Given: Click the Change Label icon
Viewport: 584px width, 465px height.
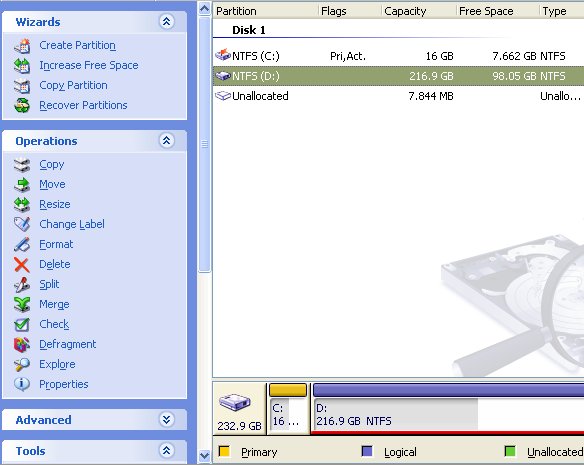Looking at the screenshot, I should pos(22,225).
